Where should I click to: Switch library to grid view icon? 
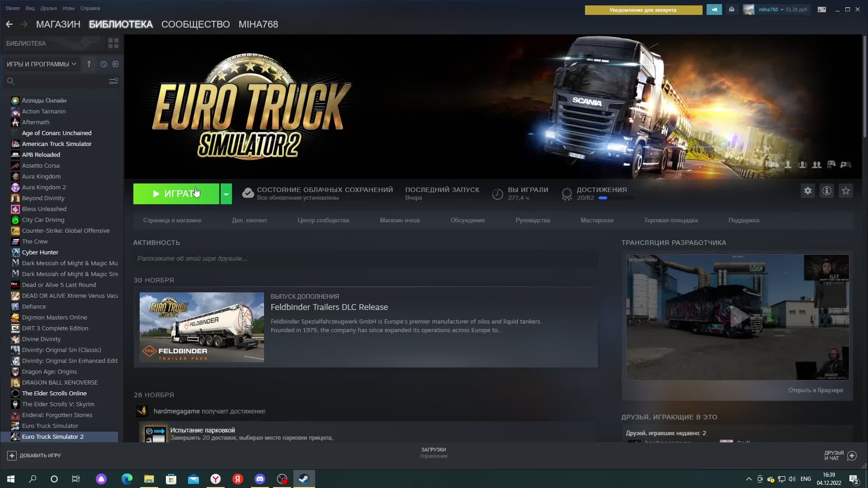pos(113,43)
